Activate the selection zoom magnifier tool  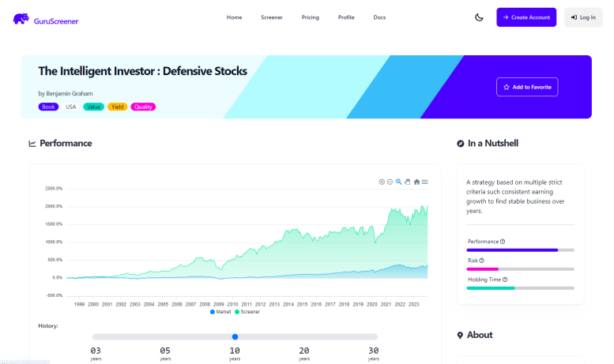tap(399, 182)
